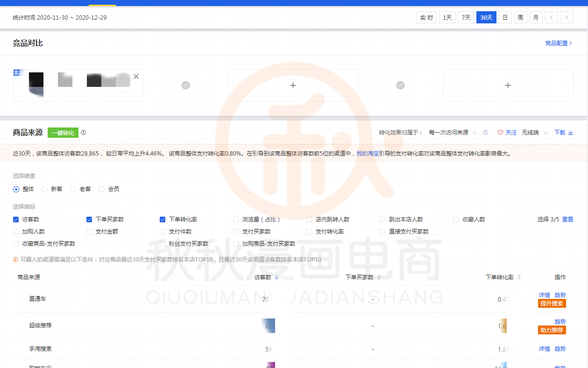Viewport: 588px width, 368px height.
Task: Sort table by 访客数 column arrows
Action: (x=276, y=277)
